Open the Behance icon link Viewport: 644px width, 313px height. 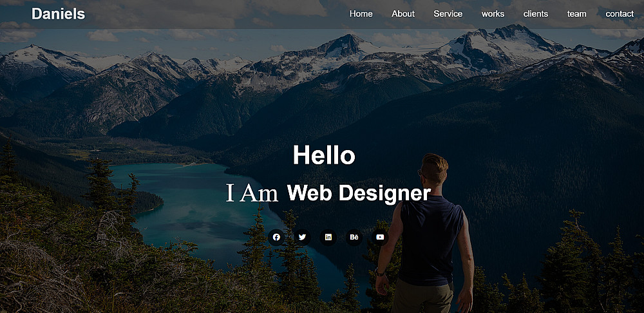pos(354,238)
